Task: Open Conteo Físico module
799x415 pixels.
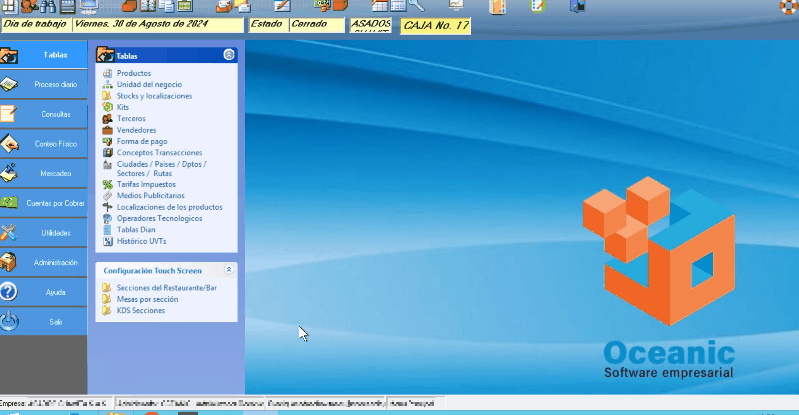Action: point(44,144)
